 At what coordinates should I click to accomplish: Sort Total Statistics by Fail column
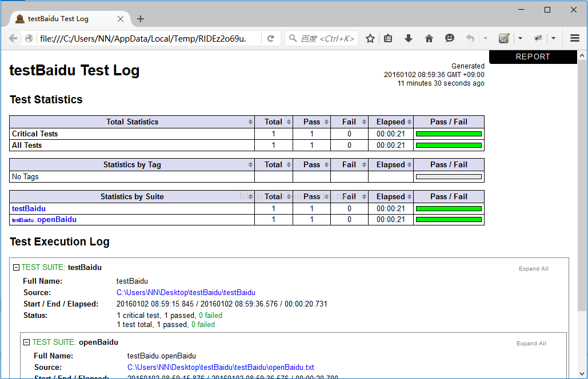(x=349, y=122)
